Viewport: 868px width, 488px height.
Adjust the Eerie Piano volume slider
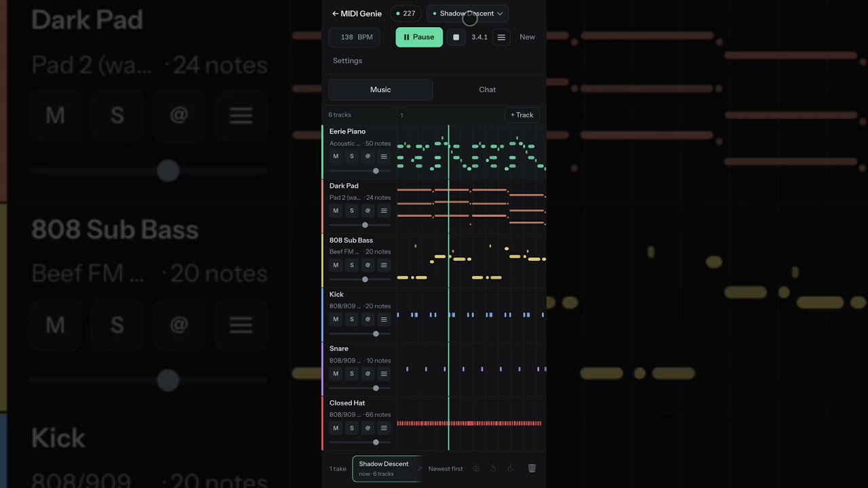coord(360,171)
